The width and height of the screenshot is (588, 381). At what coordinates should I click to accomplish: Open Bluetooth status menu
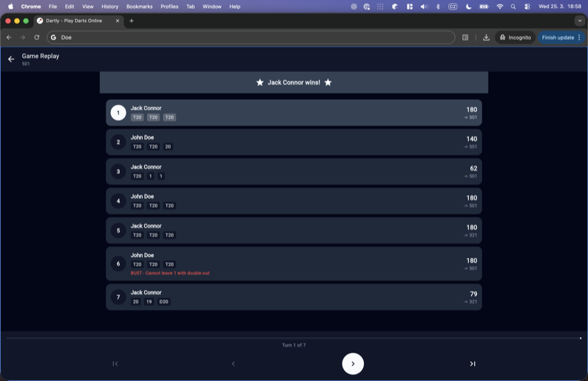pos(438,7)
